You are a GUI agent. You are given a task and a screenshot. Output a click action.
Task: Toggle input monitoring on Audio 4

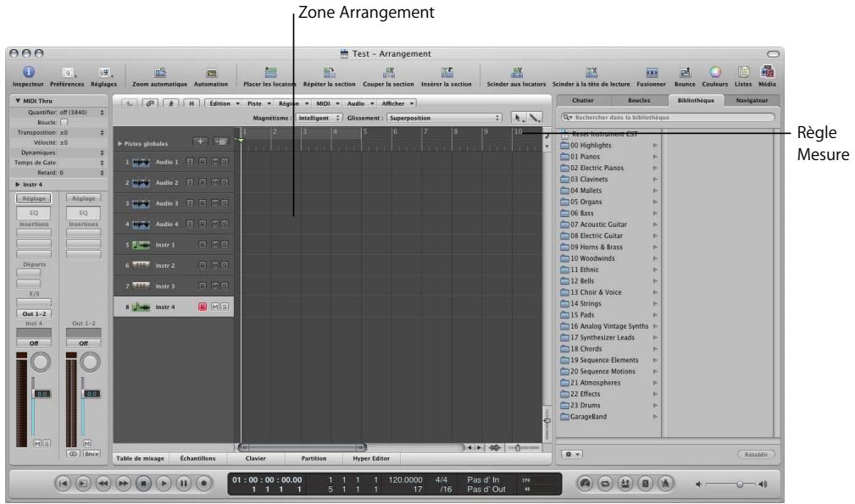pyautogui.click(x=190, y=224)
